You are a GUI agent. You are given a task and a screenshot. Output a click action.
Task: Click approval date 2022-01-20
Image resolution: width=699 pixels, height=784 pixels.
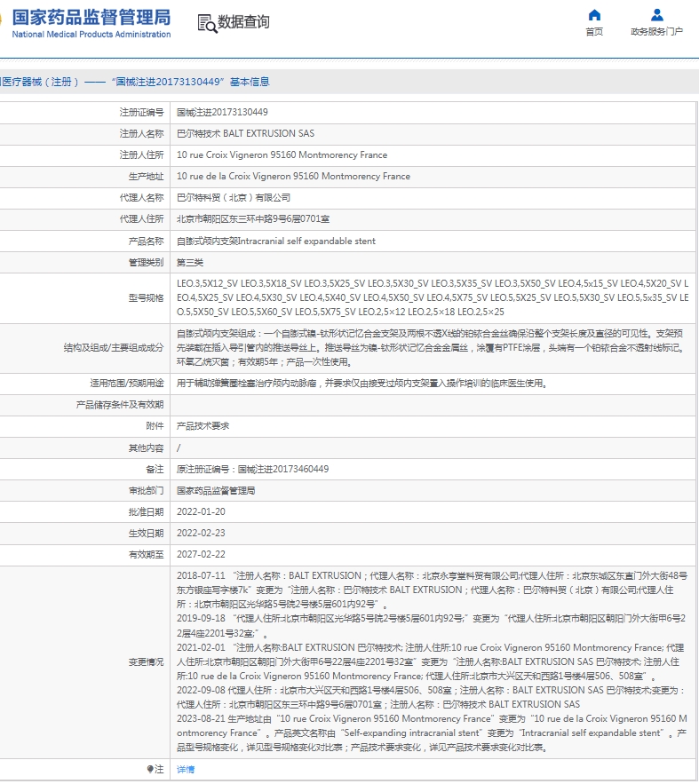click(x=201, y=512)
